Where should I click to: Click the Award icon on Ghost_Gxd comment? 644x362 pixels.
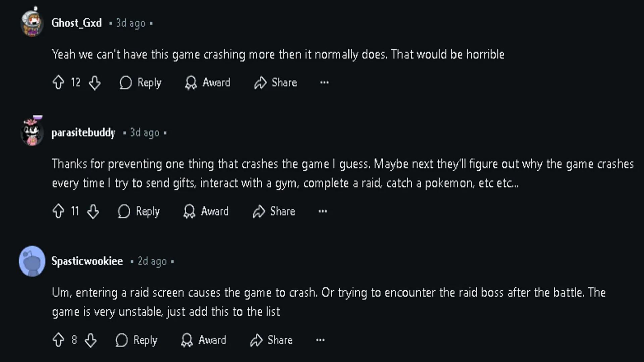[x=191, y=83]
